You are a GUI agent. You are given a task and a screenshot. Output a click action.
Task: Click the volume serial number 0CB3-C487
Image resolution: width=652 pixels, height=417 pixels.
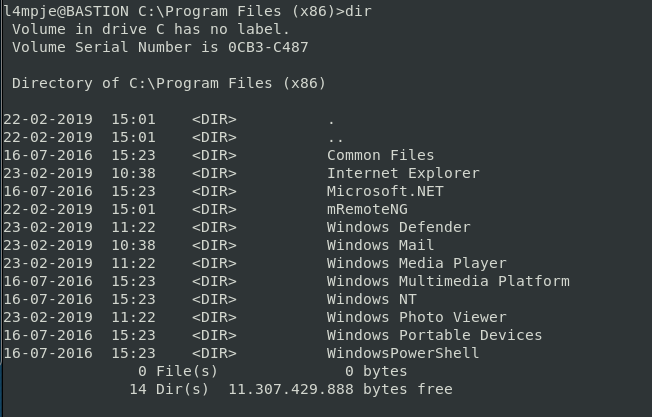pyautogui.click(x=281, y=47)
